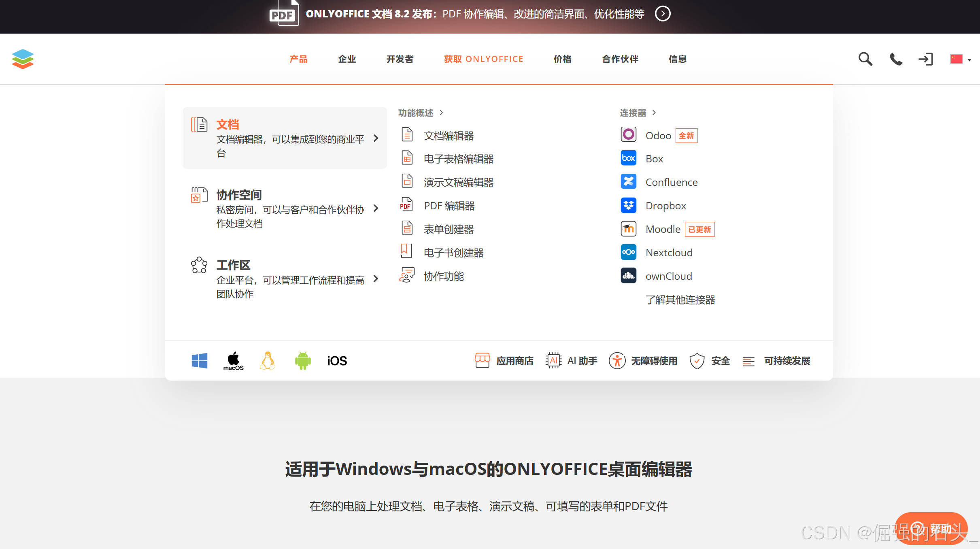Click the Nextcloud connector icon
Screen dimensions: 980x549
[628, 252]
